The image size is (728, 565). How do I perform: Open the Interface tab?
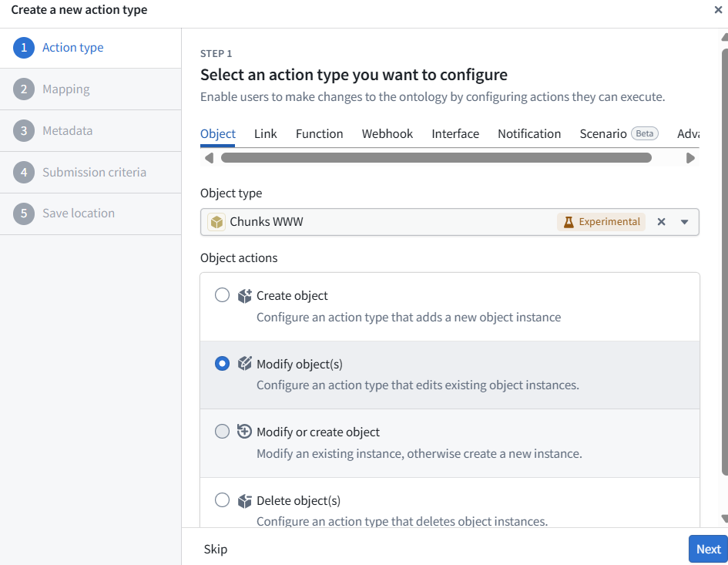pyautogui.click(x=455, y=134)
